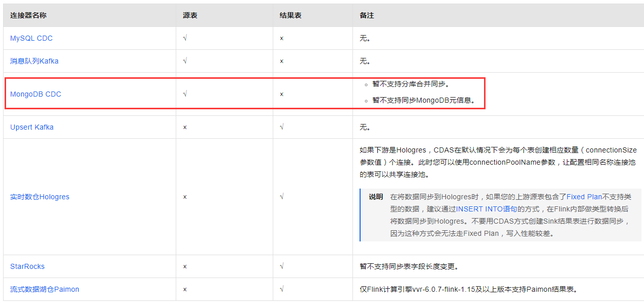Open the Upsert Kafka connector link
This screenshot has height=306, width=644.
point(31,127)
